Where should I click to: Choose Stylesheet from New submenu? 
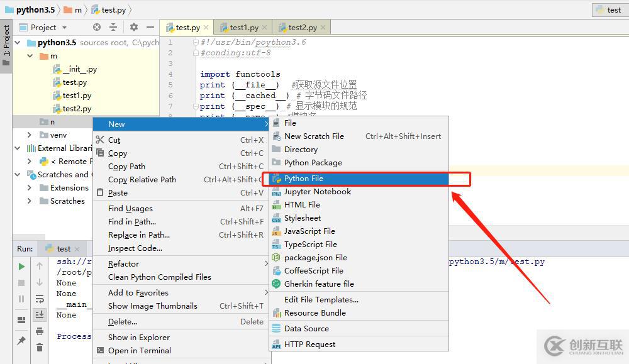[359, 218]
